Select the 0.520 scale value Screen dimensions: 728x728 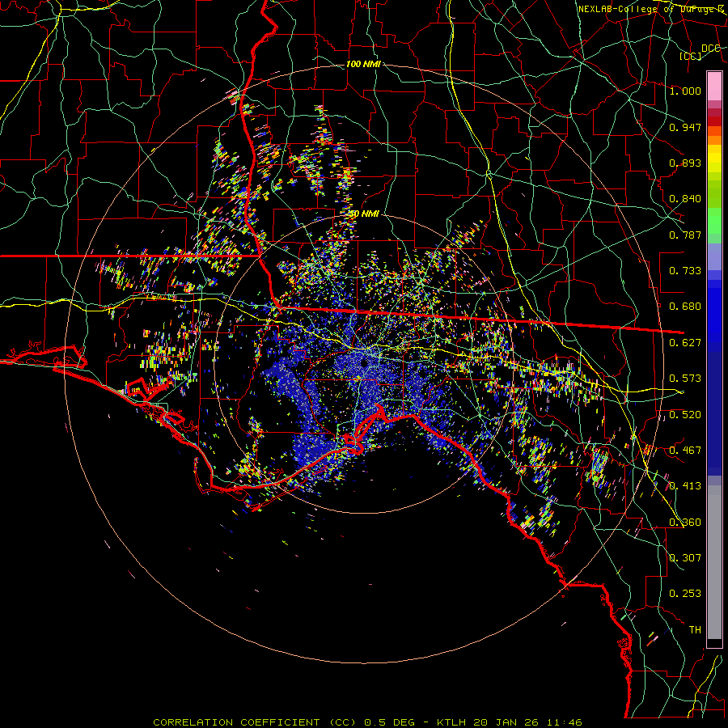click(685, 414)
